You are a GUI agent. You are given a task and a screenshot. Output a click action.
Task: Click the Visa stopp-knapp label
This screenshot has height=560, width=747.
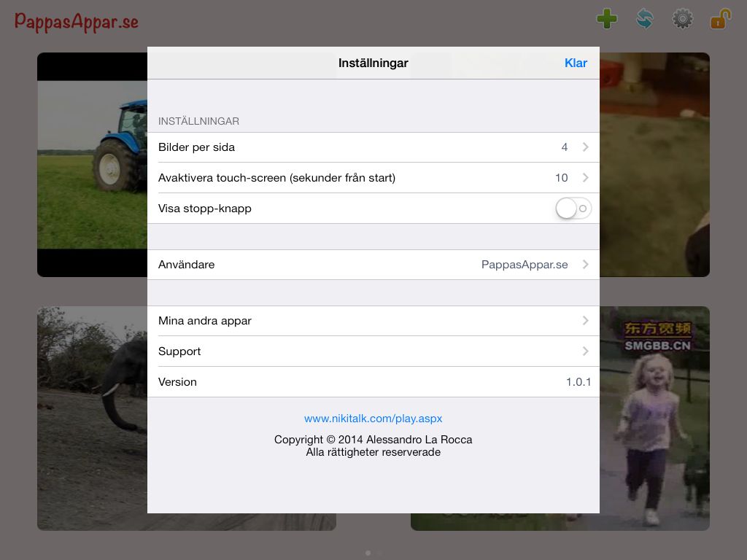(x=205, y=209)
